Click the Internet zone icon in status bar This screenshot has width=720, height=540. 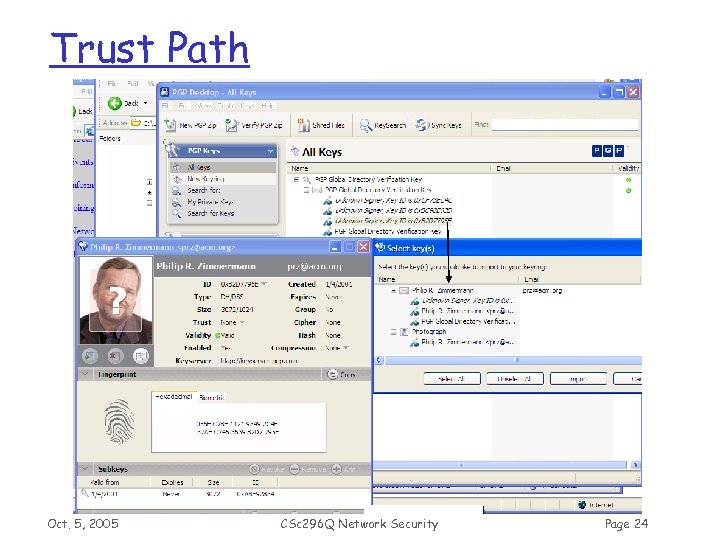(582, 505)
